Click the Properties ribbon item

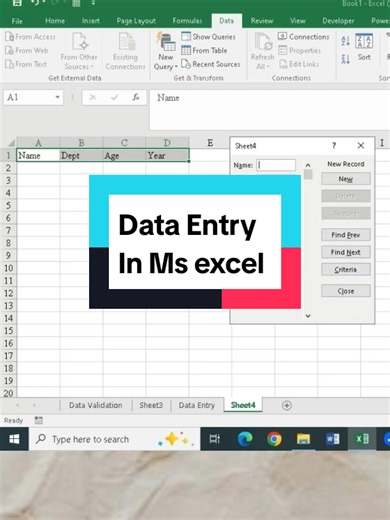(299, 50)
